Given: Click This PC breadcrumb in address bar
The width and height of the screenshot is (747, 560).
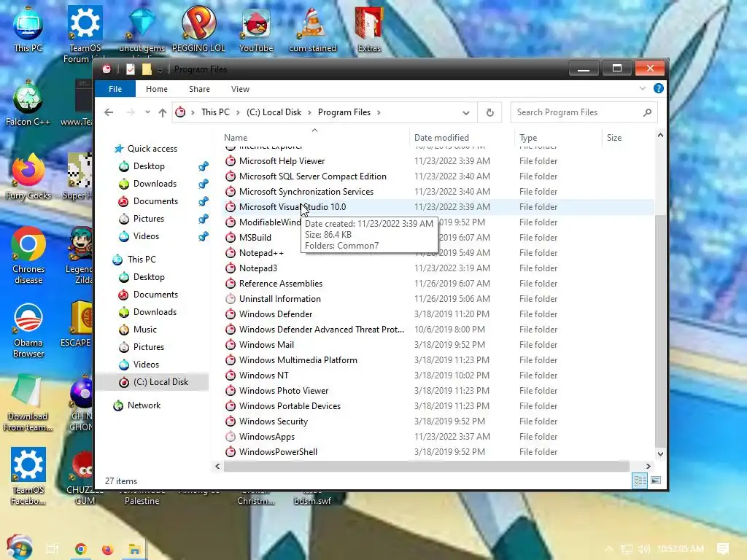Looking at the screenshot, I should 215,112.
